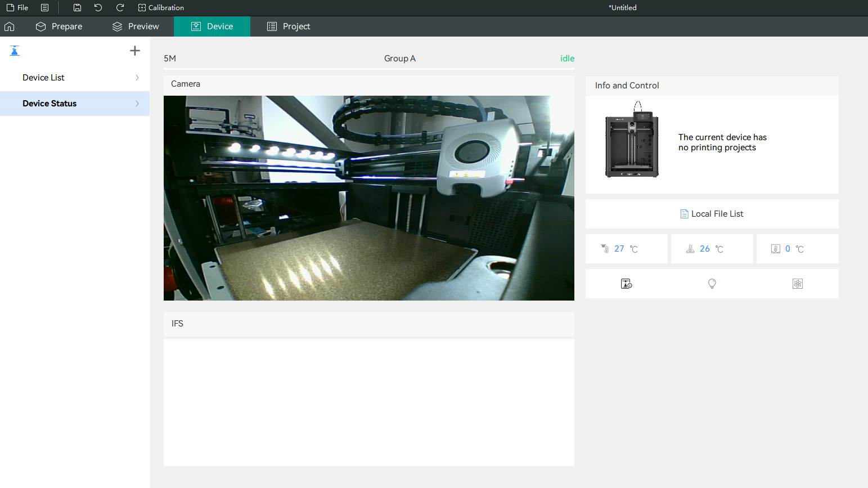Expand the Device List chevron
The width and height of the screenshot is (868, 488).
(x=137, y=78)
